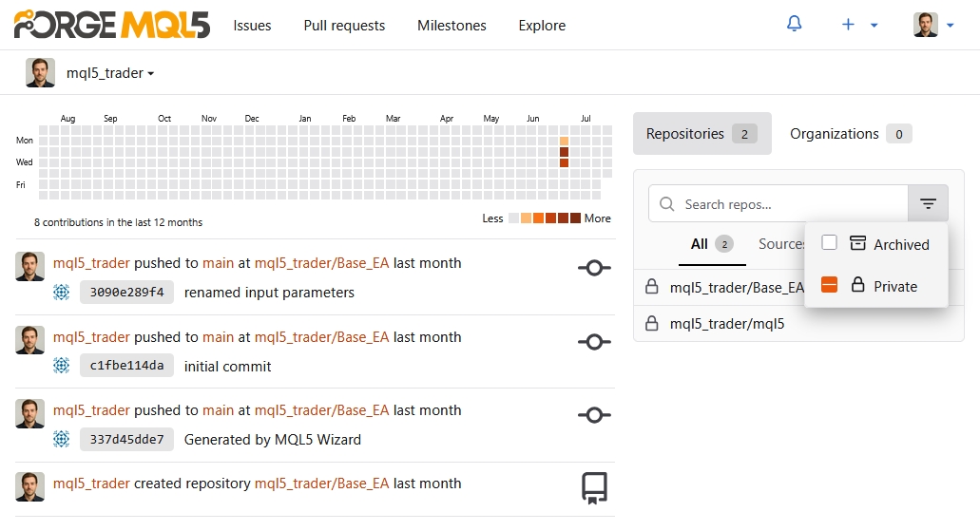Switch to the Organizations tab

click(x=850, y=134)
